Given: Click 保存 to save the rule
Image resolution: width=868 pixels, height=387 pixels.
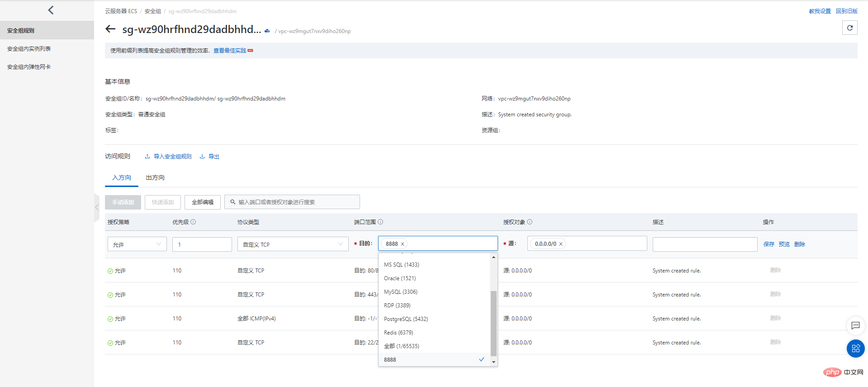Looking at the screenshot, I should 768,244.
